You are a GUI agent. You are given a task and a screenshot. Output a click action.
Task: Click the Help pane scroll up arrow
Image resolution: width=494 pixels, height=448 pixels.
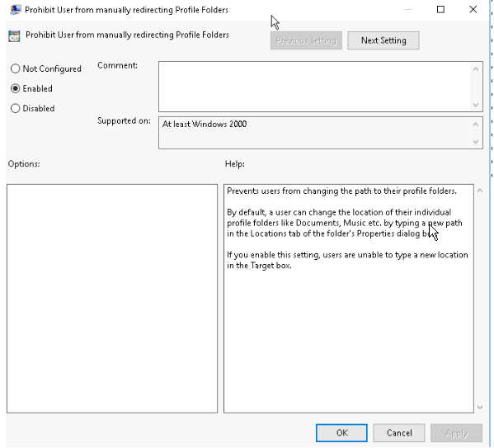tap(480, 191)
